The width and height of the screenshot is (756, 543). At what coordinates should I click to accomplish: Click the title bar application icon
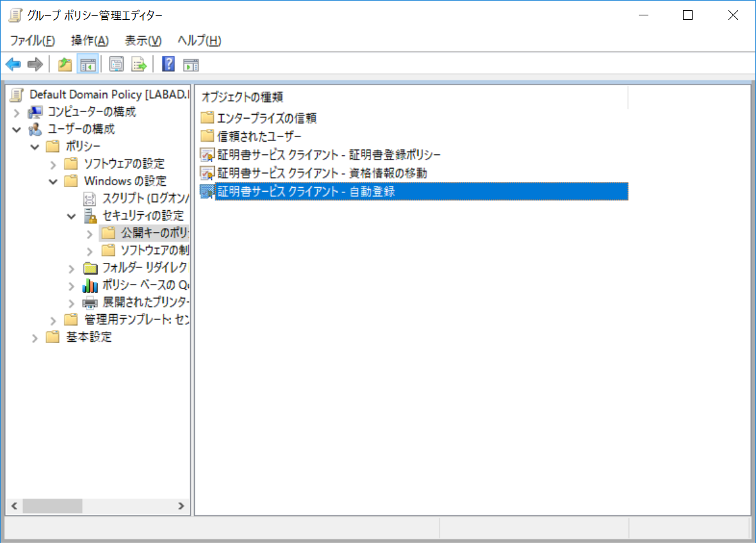click(x=15, y=15)
